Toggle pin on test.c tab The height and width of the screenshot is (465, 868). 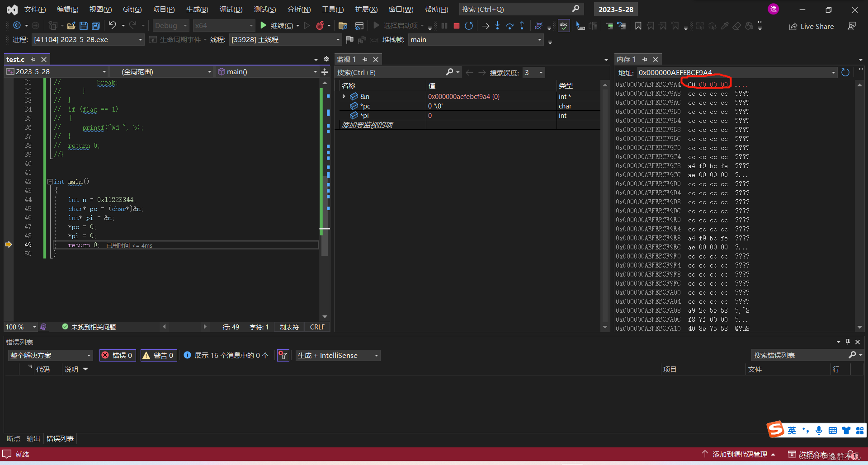[x=33, y=59]
